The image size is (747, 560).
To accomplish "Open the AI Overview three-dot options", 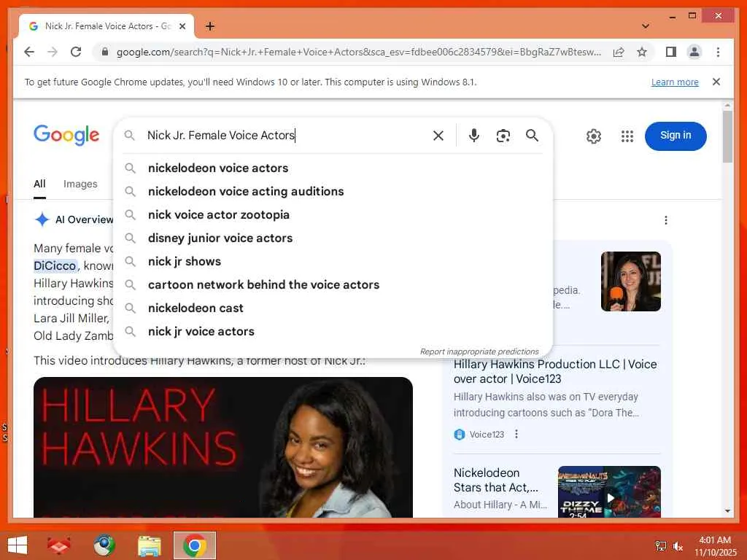I will pos(665,220).
